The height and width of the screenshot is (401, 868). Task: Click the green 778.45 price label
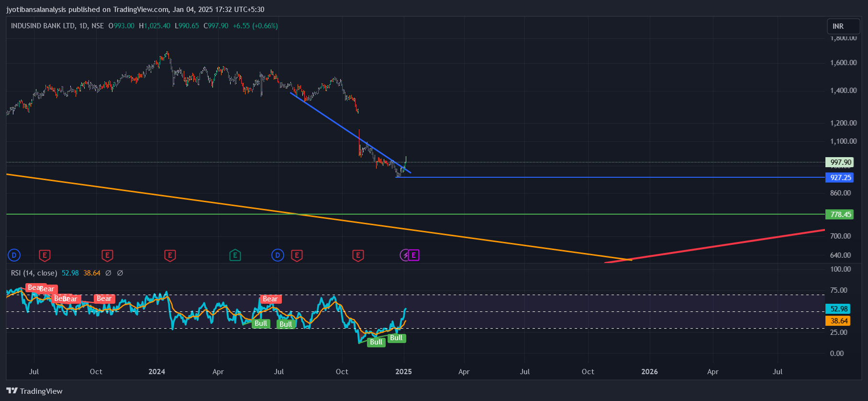[839, 215]
